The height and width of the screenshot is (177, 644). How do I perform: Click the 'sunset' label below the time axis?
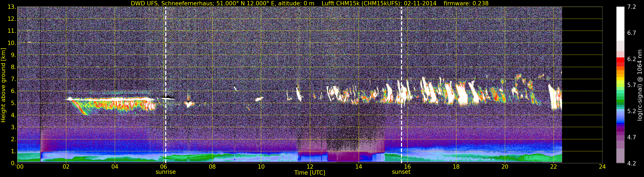click(401, 172)
